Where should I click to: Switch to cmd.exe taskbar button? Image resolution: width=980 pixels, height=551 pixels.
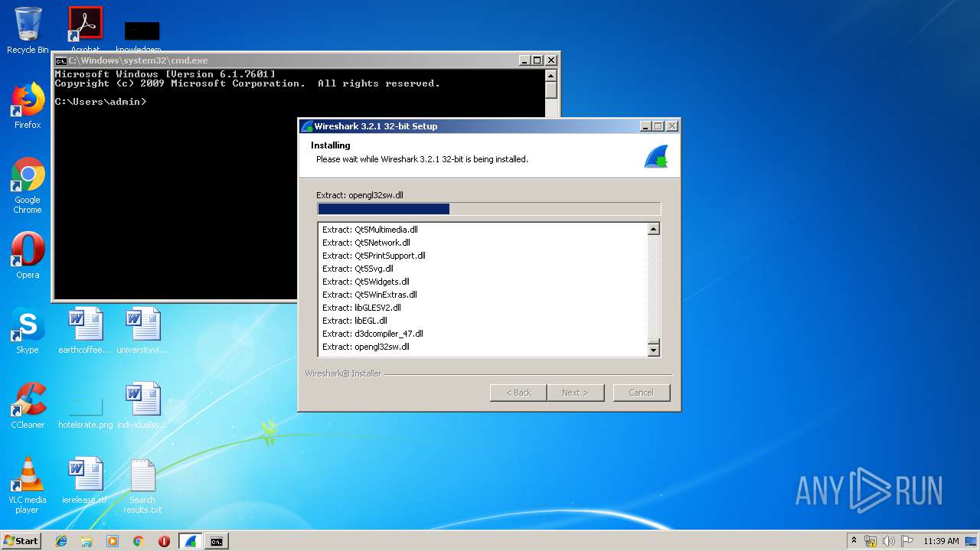click(217, 541)
